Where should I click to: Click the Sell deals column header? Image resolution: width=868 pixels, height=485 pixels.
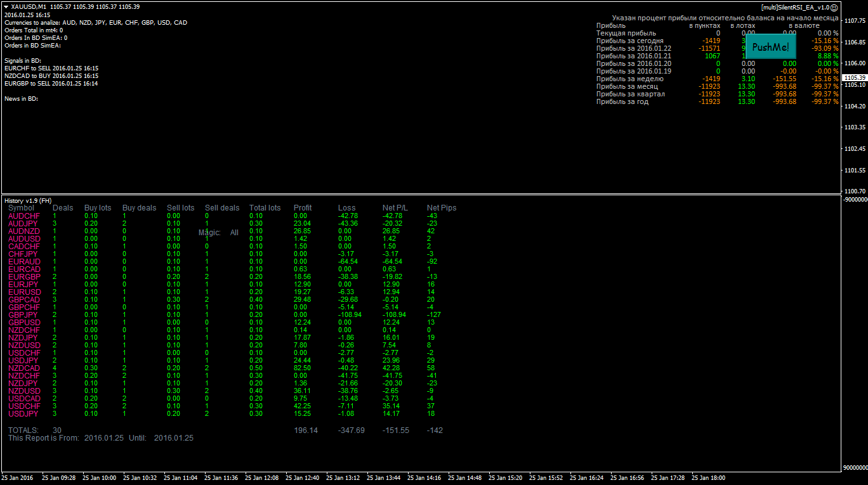222,208
